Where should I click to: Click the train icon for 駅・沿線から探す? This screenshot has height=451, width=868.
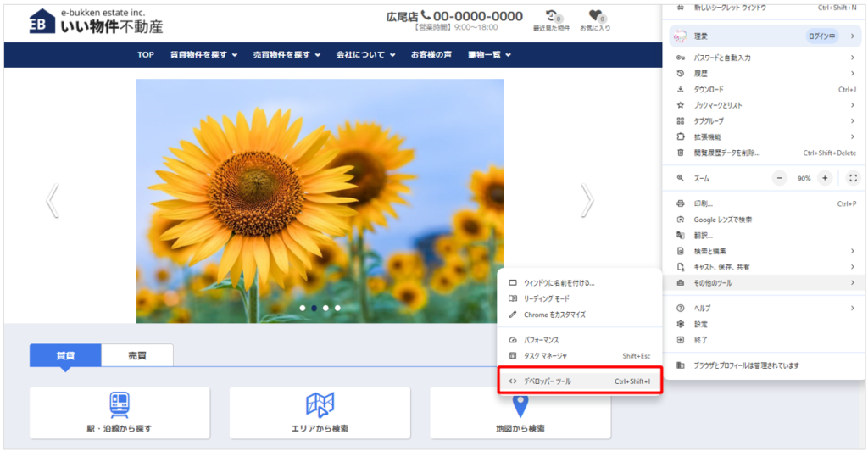[x=120, y=404]
